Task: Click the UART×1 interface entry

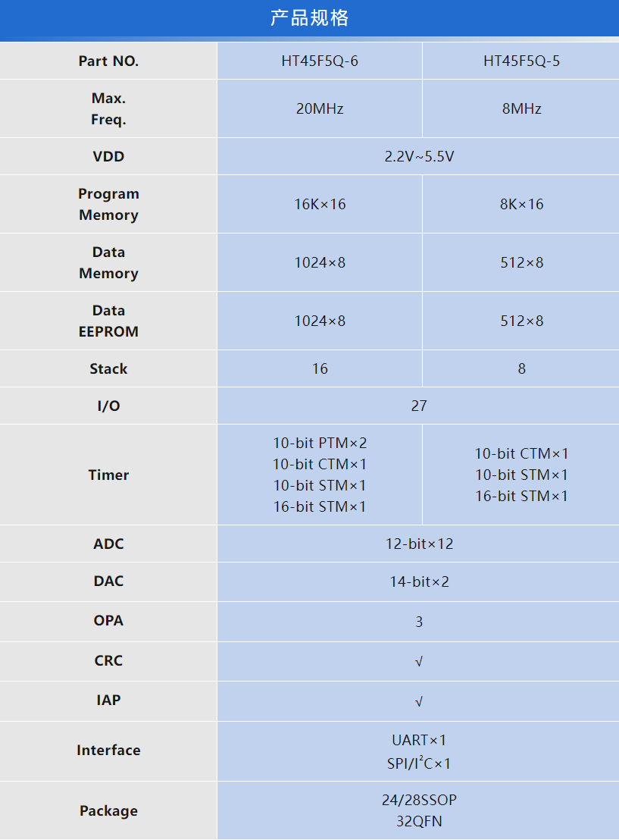Action: [x=419, y=740]
